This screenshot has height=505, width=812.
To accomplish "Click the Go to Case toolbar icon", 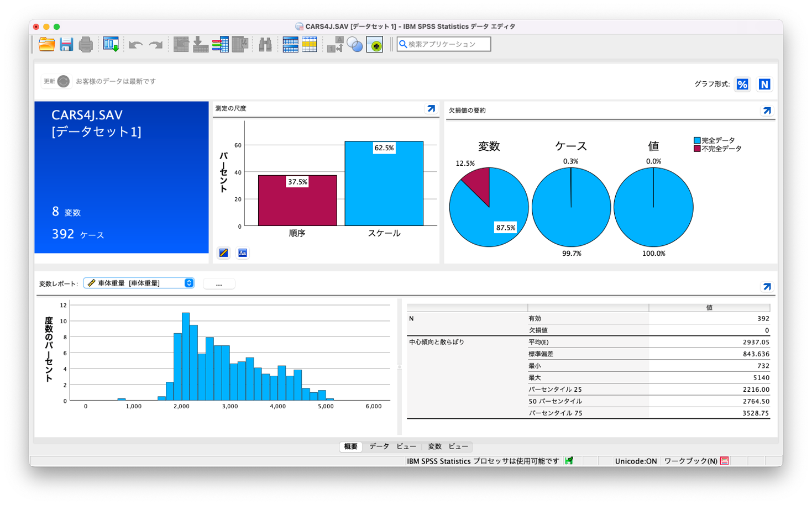I will (181, 44).
